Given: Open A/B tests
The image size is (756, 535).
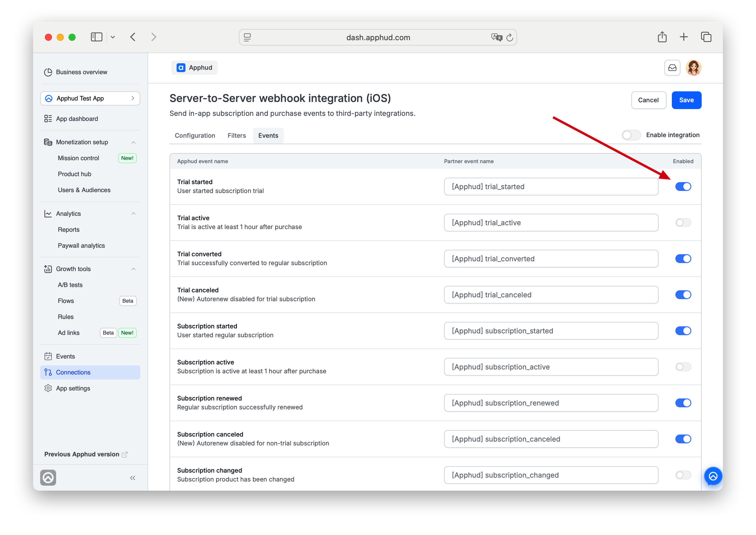Looking at the screenshot, I should 70,285.
